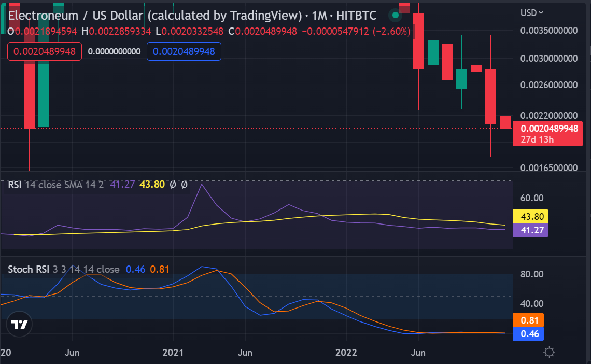Click the 80.00 Stoch RSI scale label

coord(532,274)
